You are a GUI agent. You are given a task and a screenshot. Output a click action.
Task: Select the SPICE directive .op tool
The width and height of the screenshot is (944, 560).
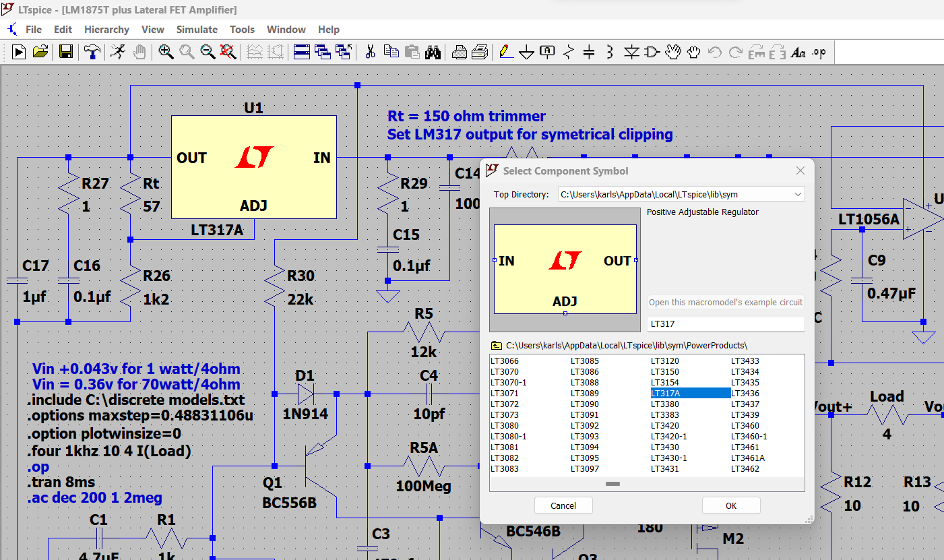click(819, 51)
